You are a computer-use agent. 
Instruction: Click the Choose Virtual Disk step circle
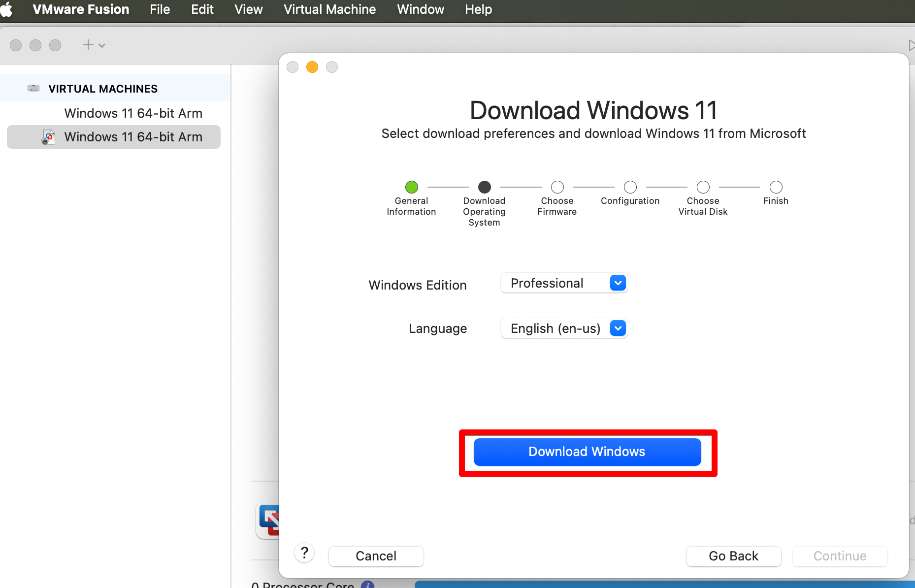pyautogui.click(x=703, y=187)
